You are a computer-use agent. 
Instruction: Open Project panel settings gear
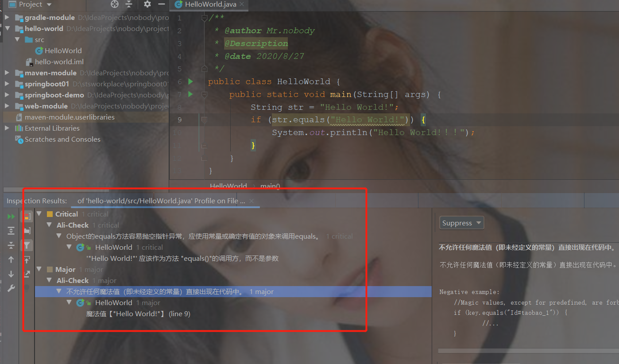coord(147,4)
